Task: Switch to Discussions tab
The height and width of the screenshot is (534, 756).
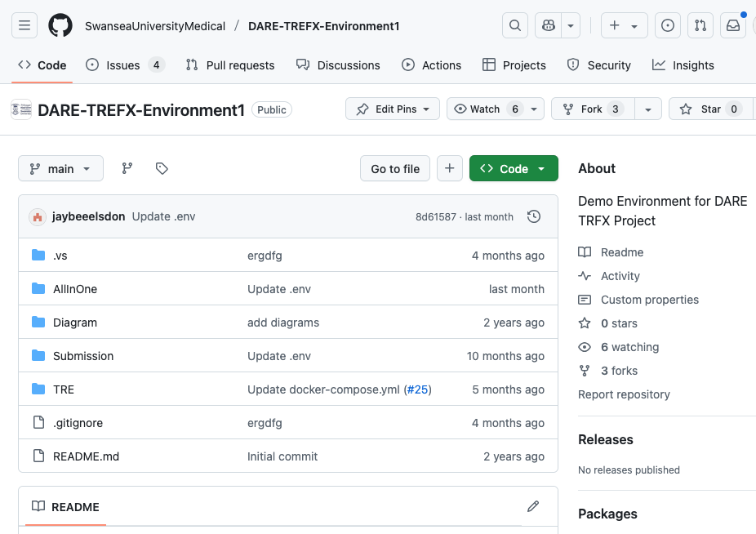Action: (x=338, y=65)
